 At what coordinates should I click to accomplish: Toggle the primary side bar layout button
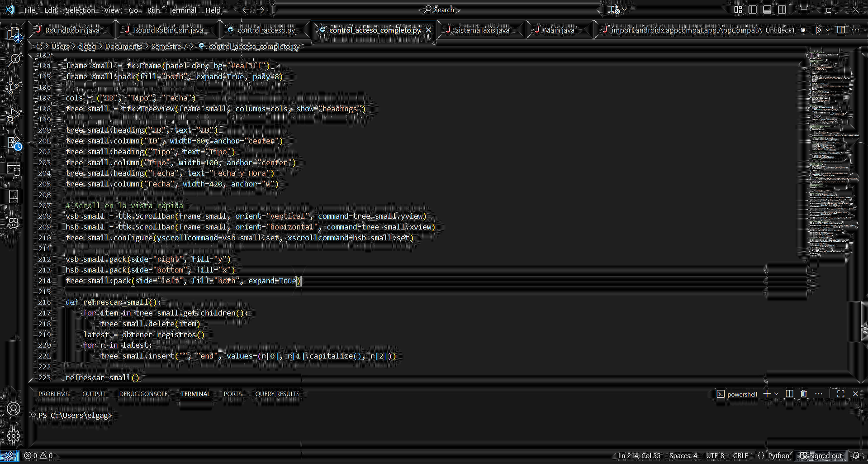[753, 10]
